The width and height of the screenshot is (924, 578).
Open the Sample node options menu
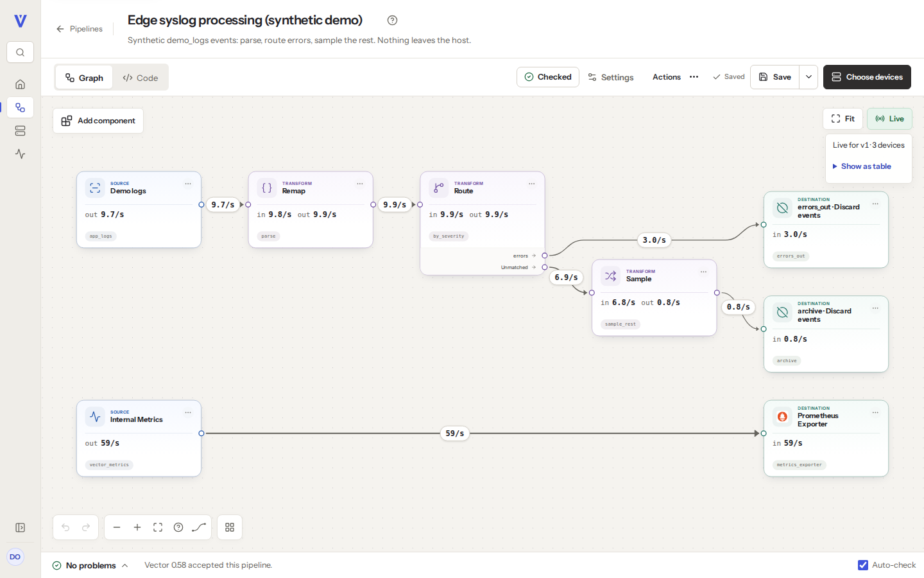pos(704,272)
